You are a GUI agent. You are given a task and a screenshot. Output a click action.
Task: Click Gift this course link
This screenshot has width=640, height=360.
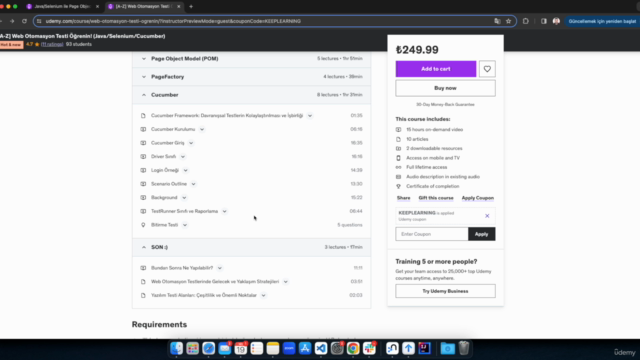(x=436, y=198)
